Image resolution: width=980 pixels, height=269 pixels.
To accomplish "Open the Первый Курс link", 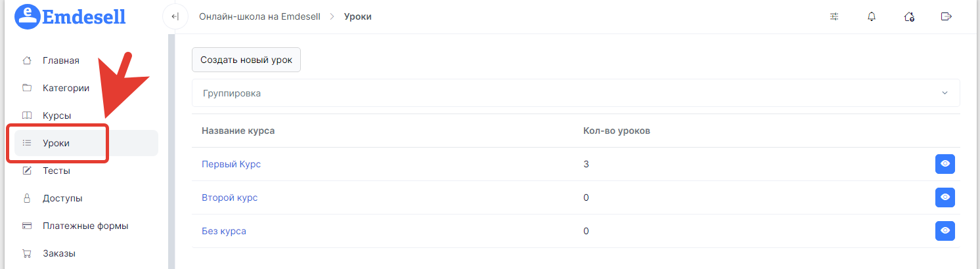I will coord(231,164).
